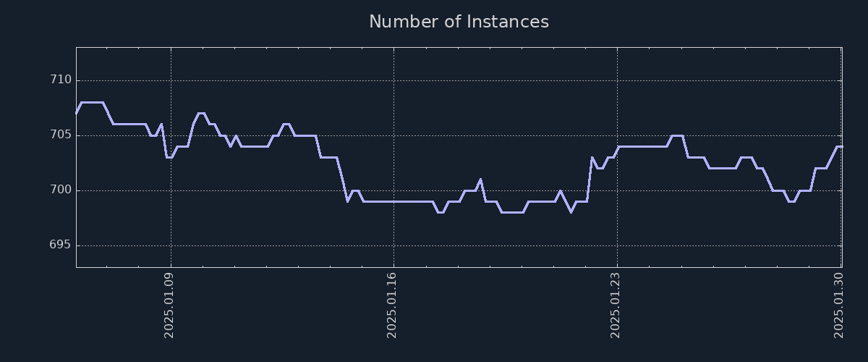Click the 705 peak after 2025.01.23

[x=677, y=135]
